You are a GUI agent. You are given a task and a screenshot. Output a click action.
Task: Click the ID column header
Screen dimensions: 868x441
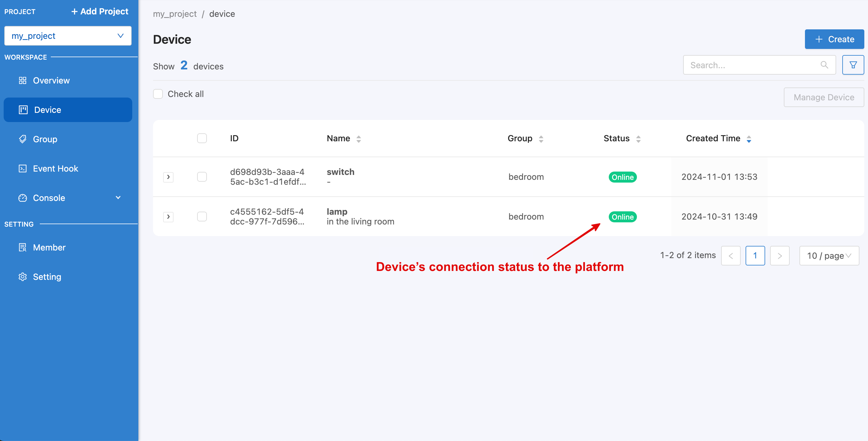tap(234, 138)
